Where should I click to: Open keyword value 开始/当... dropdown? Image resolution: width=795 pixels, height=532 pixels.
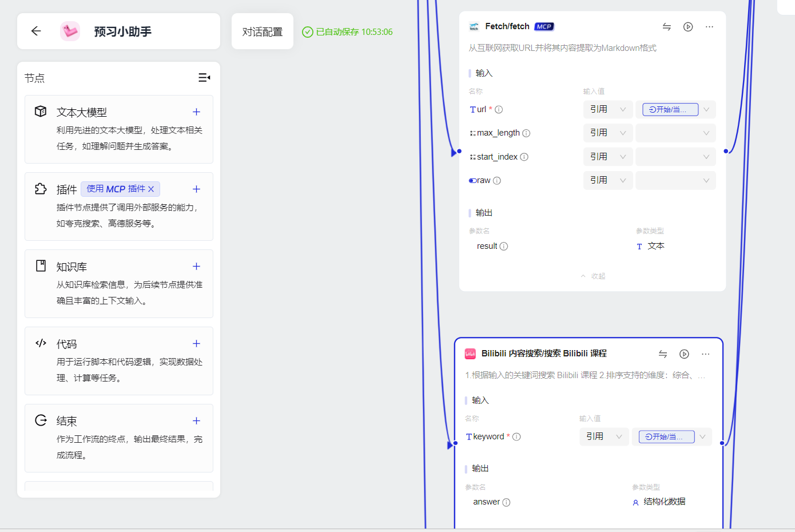click(671, 436)
